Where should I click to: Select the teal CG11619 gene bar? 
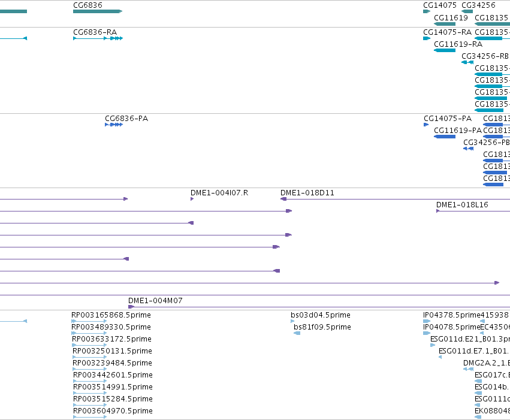[445, 24]
